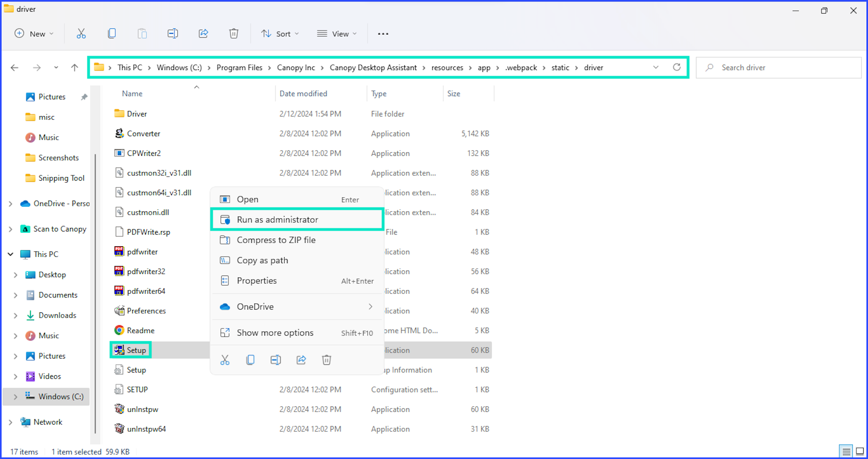Screen dimensions: 868x459
Task: Open Snipping Tool folder in sidebar
Action: click(55, 178)
